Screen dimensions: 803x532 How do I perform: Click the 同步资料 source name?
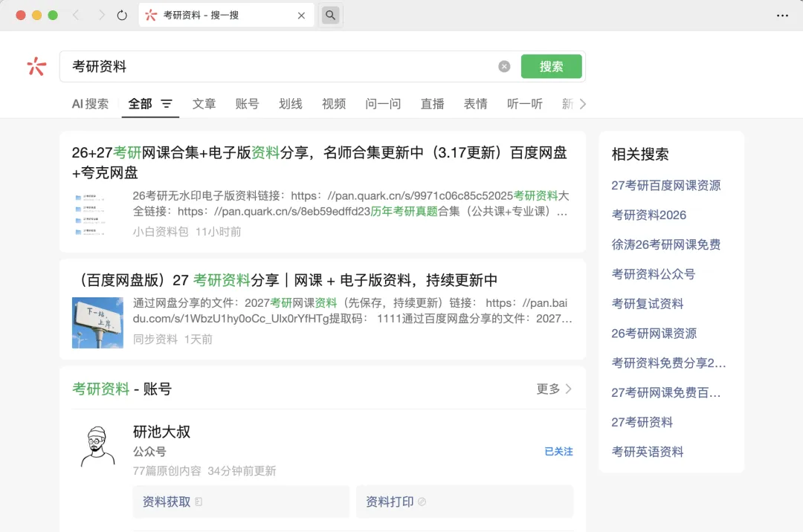pyautogui.click(x=155, y=339)
